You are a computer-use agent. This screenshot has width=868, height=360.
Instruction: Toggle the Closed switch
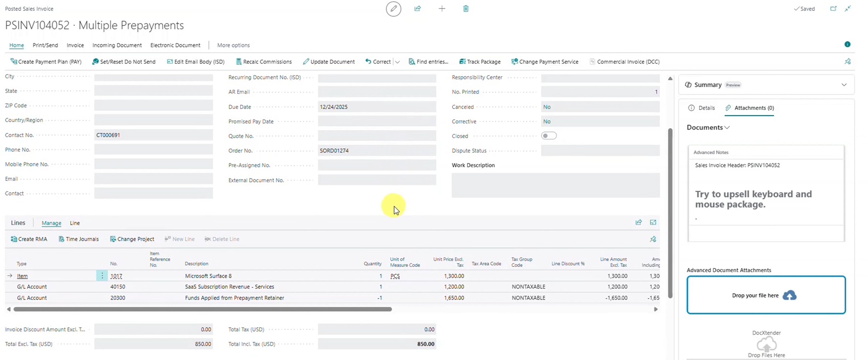click(549, 136)
